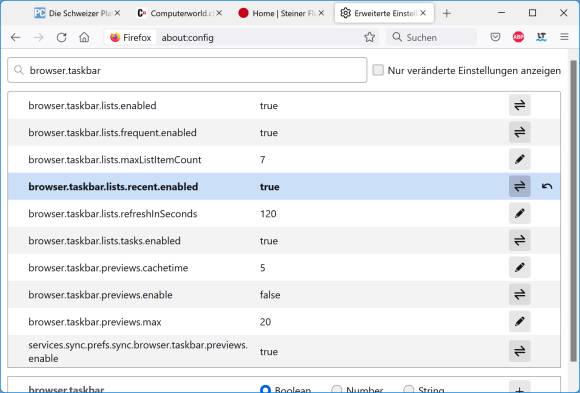Select 'browser.taskbar.lists.recent.enabled' preference name
This screenshot has height=393, width=580.
(x=113, y=187)
